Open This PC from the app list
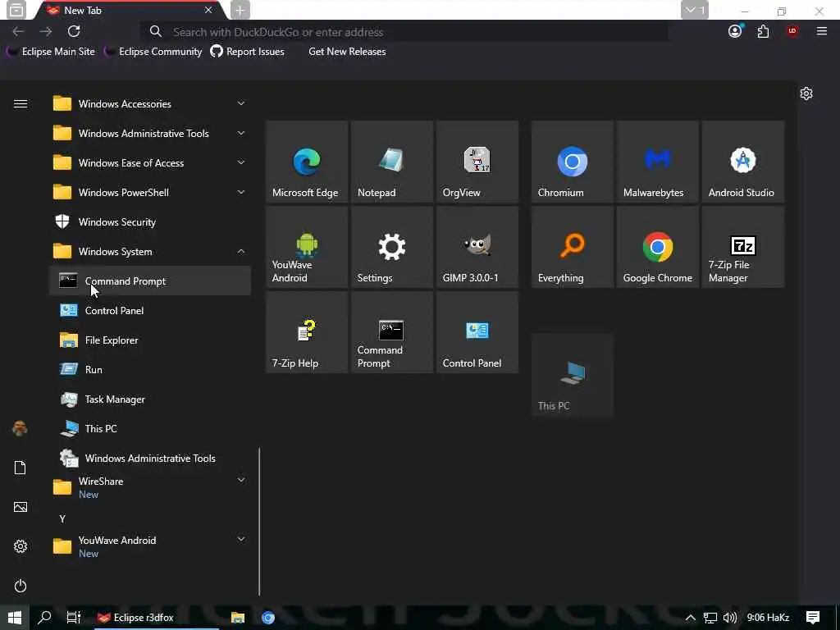Image resolution: width=840 pixels, height=630 pixels. (150, 428)
